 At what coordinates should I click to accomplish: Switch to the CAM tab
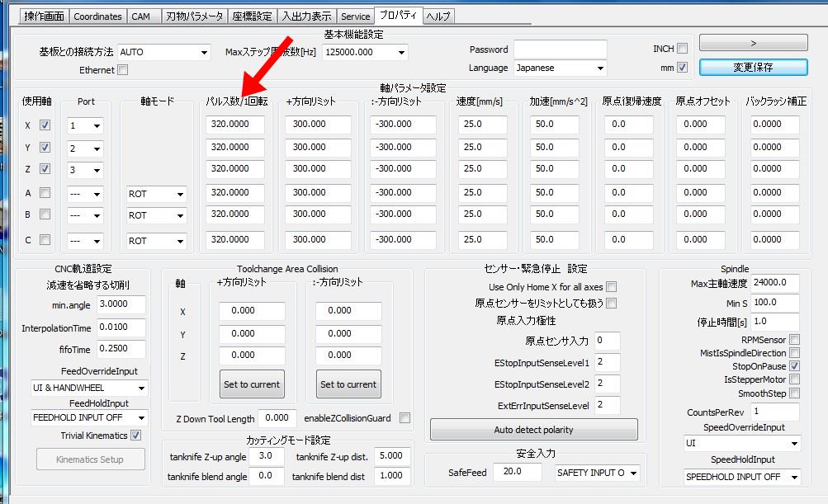click(142, 16)
